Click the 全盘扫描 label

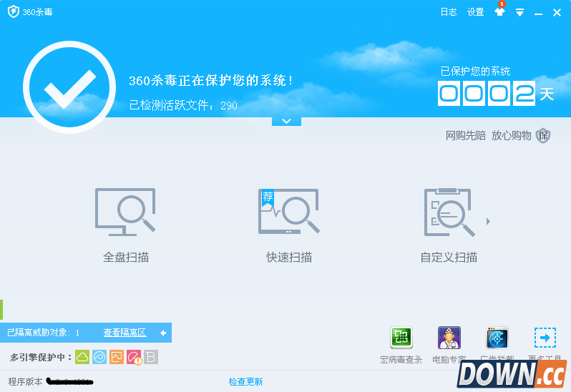click(126, 258)
